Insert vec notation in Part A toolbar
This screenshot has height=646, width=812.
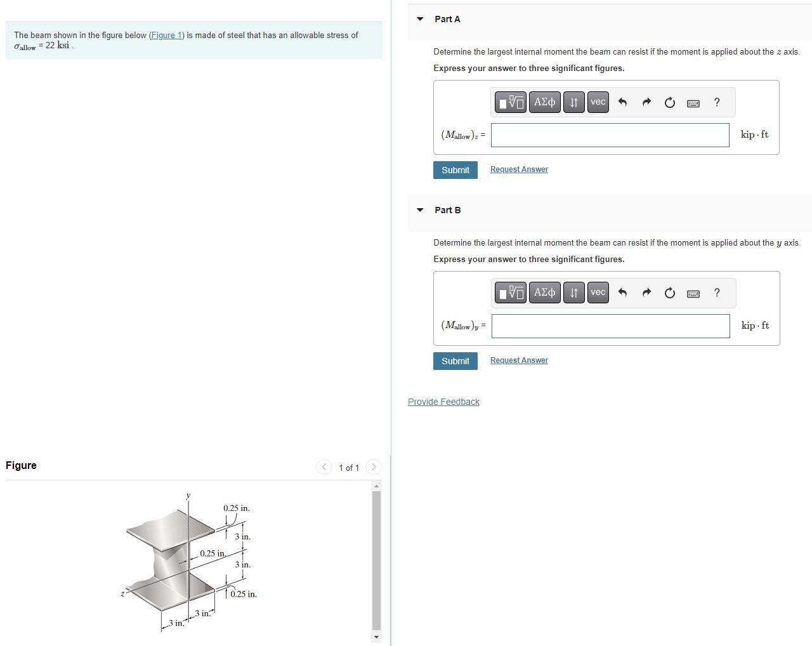click(598, 102)
